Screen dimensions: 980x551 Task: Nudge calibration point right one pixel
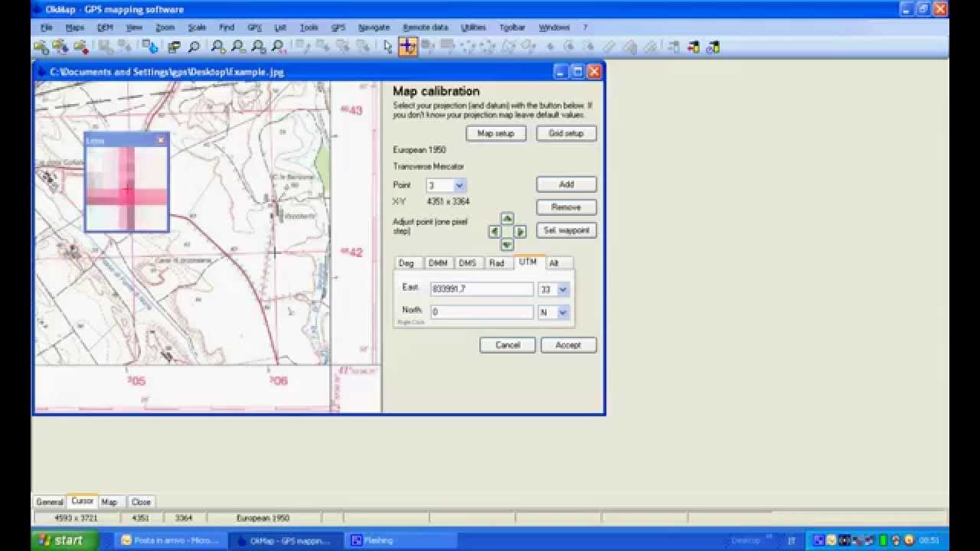[x=520, y=232]
